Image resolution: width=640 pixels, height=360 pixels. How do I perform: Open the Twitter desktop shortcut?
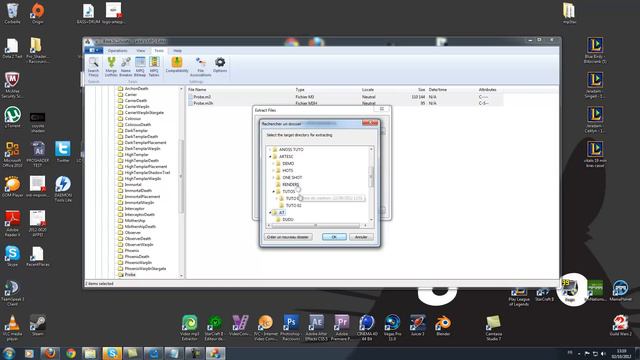coord(62,151)
